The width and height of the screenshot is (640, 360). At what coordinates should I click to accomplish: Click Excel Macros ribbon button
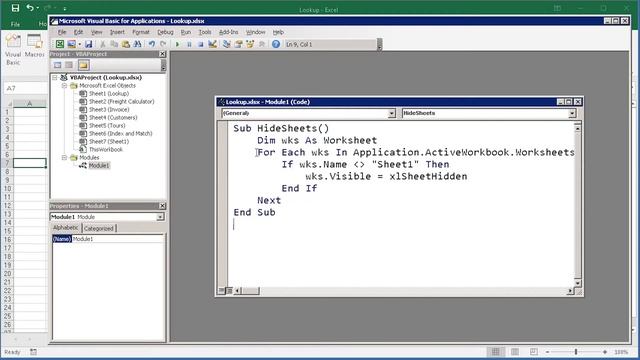(x=35, y=46)
